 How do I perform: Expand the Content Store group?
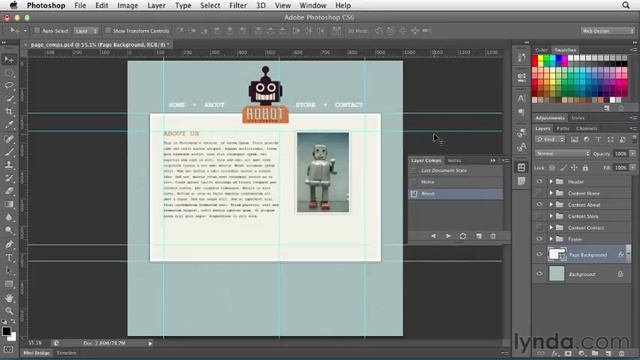click(551, 216)
